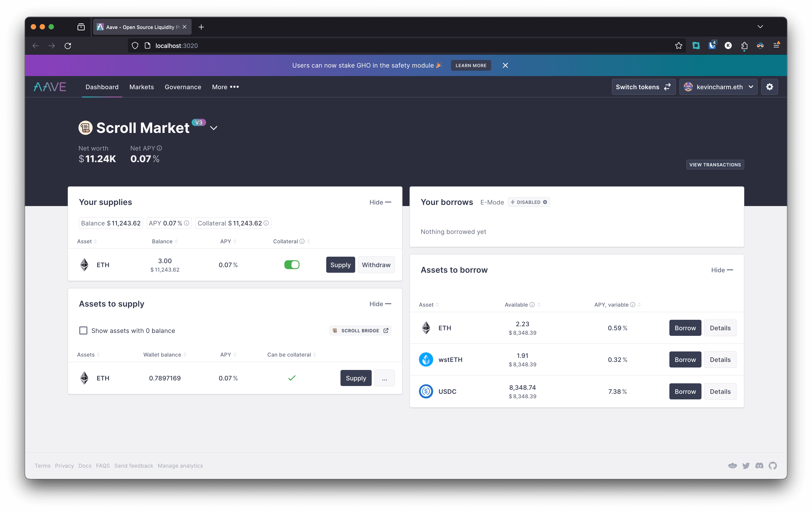Open the GitHub icon in footer
The image size is (812, 512).
click(x=773, y=466)
